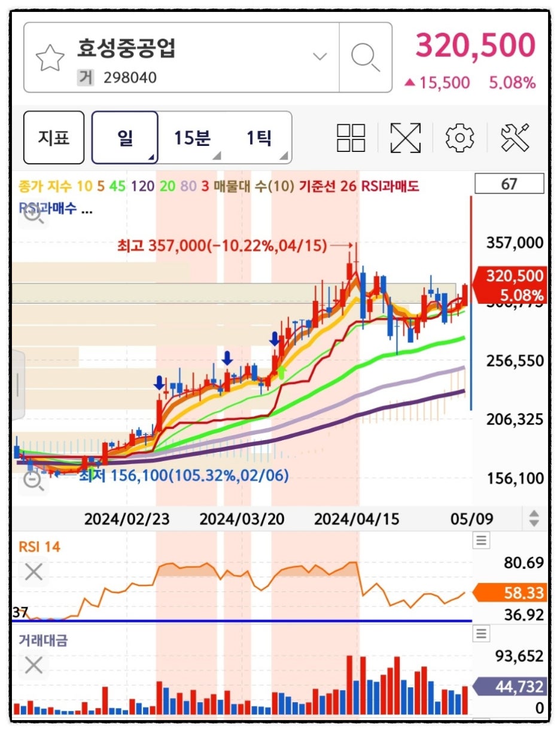560x732 pixels.
Task: Open RSI panel options menu icon
Action: click(x=481, y=541)
